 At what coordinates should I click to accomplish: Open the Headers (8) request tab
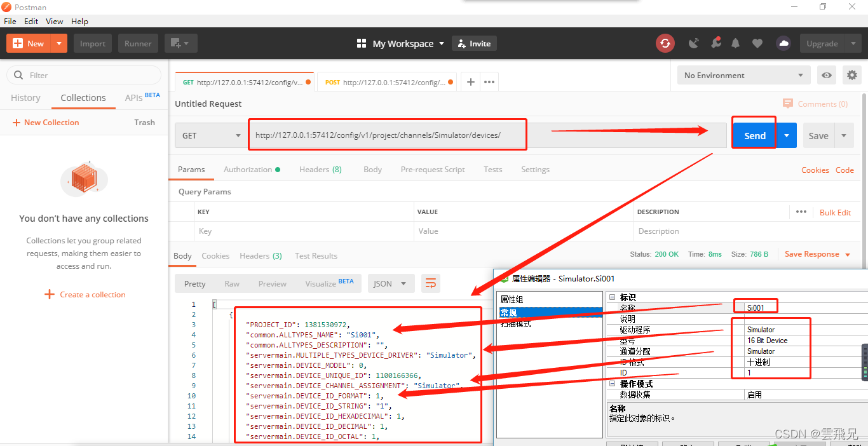320,170
